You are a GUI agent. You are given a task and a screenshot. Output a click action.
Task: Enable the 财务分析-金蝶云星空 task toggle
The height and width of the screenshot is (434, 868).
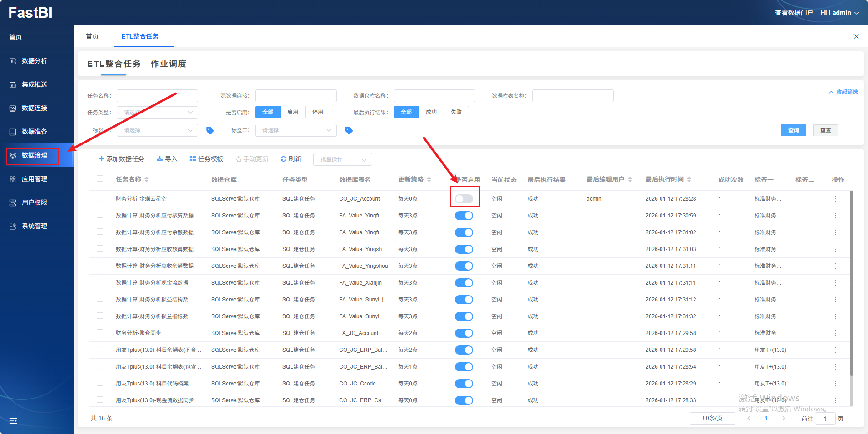pos(464,199)
